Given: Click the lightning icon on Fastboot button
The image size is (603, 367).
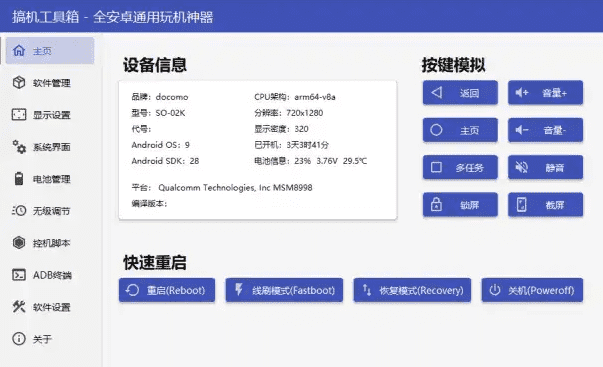Looking at the screenshot, I should pyautogui.click(x=239, y=289).
